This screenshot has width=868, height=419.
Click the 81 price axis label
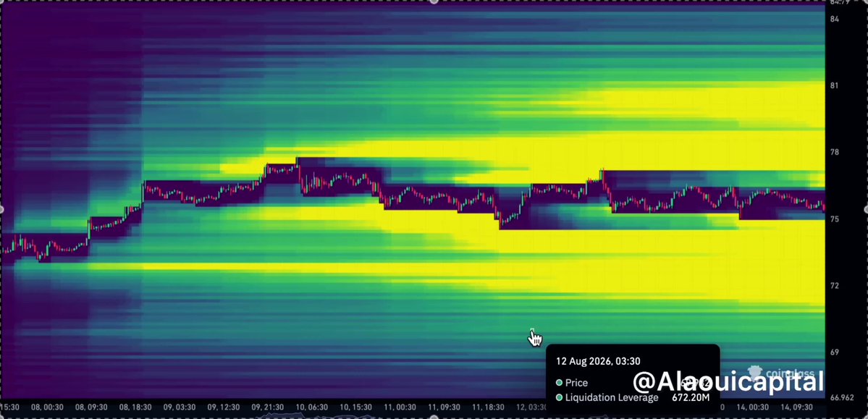tap(834, 86)
